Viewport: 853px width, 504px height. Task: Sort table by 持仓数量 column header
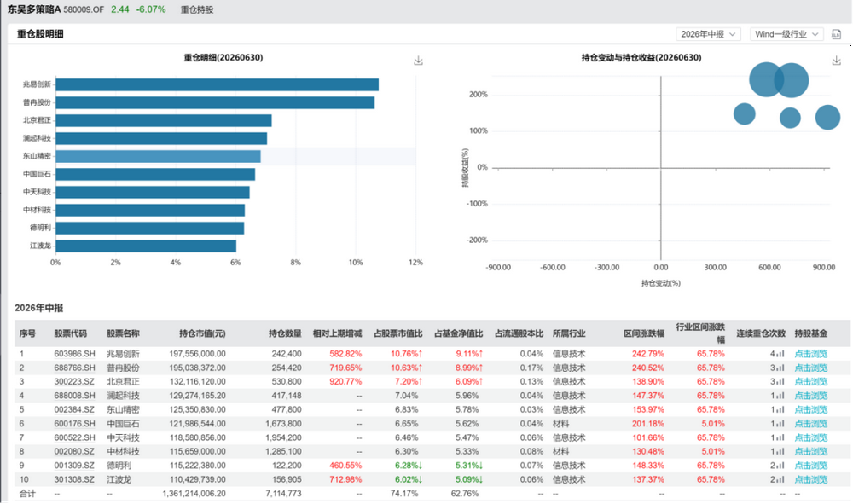coord(285,333)
